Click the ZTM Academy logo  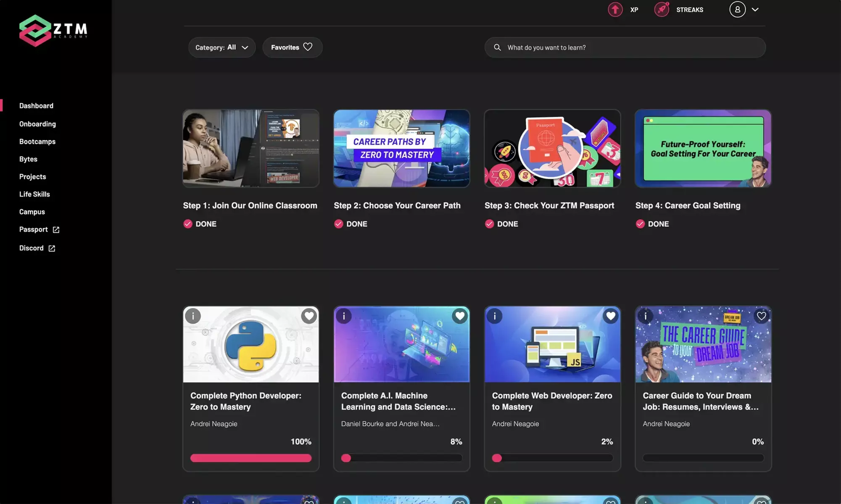point(53,30)
